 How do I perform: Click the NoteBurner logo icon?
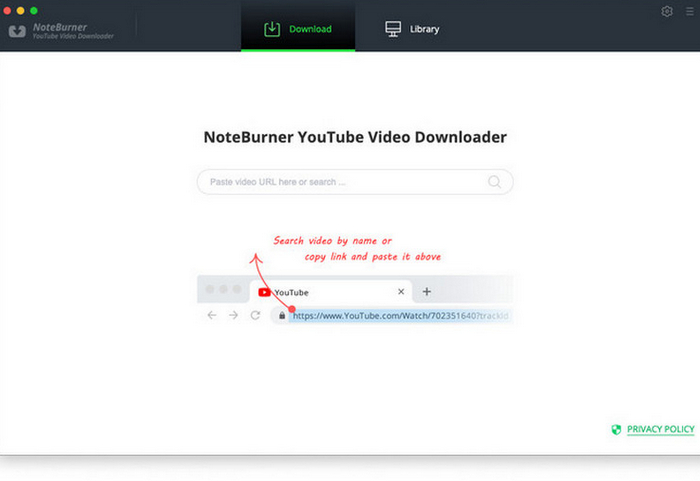coord(17,31)
